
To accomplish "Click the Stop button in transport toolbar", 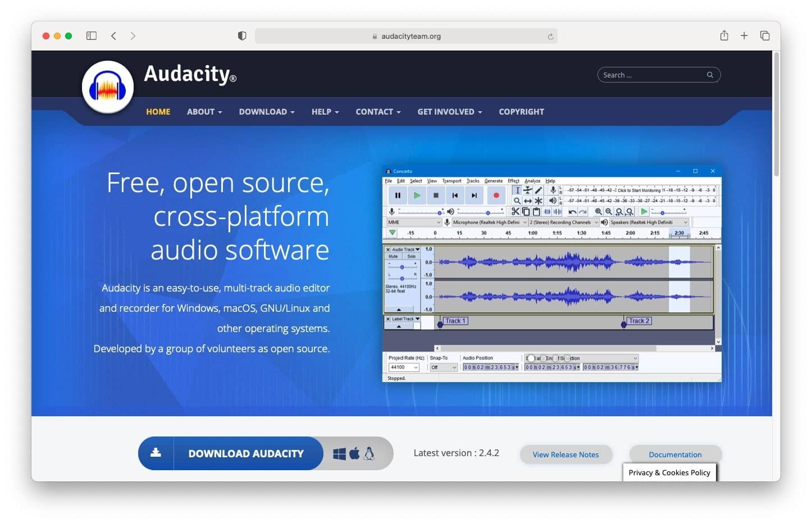I will click(436, 195).
